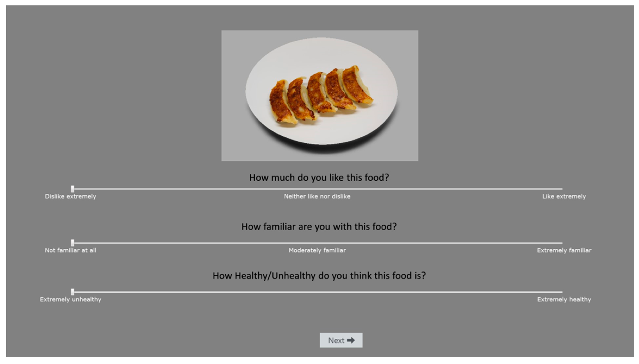Click the Healthy/Unhealthy question text
The width and height of the screenshot is (639, 364).
point(319,276)
